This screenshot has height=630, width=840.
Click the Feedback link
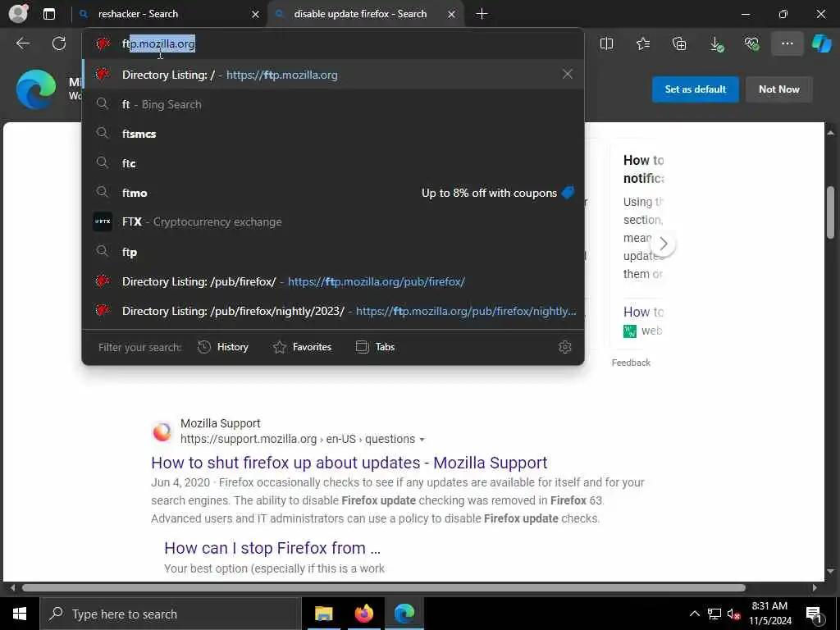pos(631,363)
